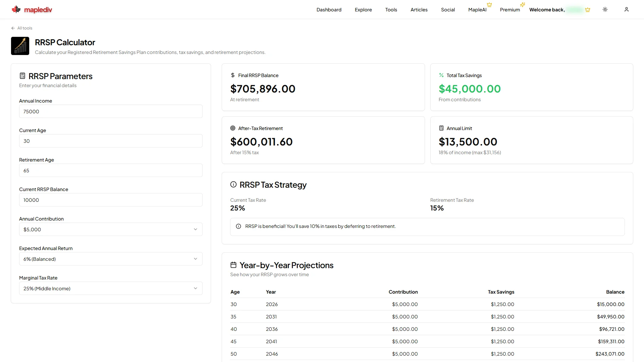Viewport: 644px width, 362px height.
Task: Click the $45,000.00 tax savings value
Action: point(470,89)
